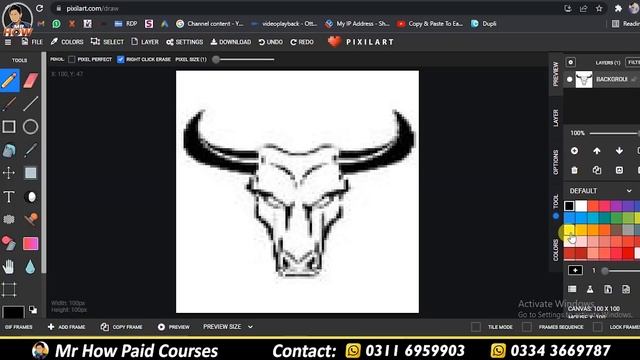
Task: Move layer up arrow
Action: tap(597, 151)
